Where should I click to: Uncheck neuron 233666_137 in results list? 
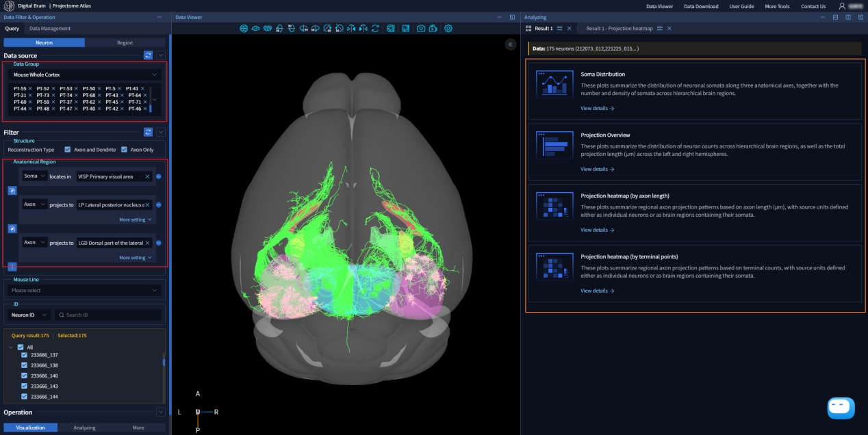coord(25,355)
